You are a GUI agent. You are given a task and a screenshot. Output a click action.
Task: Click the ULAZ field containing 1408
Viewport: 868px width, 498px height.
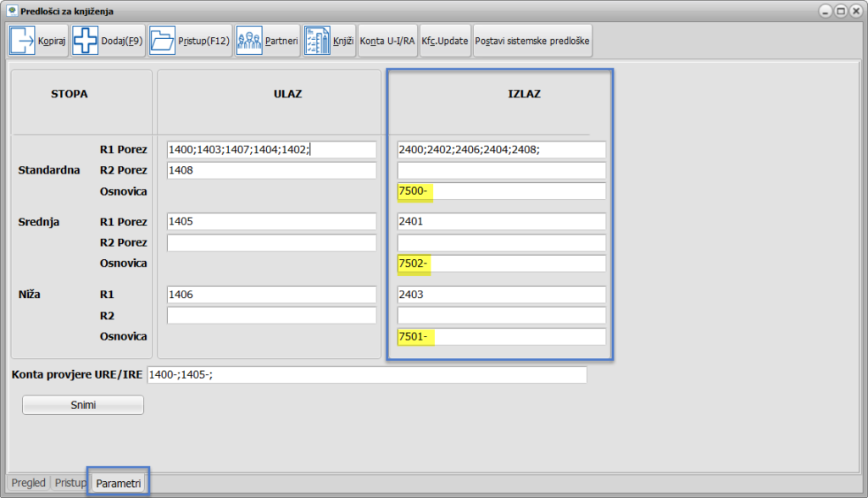(271, 170)
